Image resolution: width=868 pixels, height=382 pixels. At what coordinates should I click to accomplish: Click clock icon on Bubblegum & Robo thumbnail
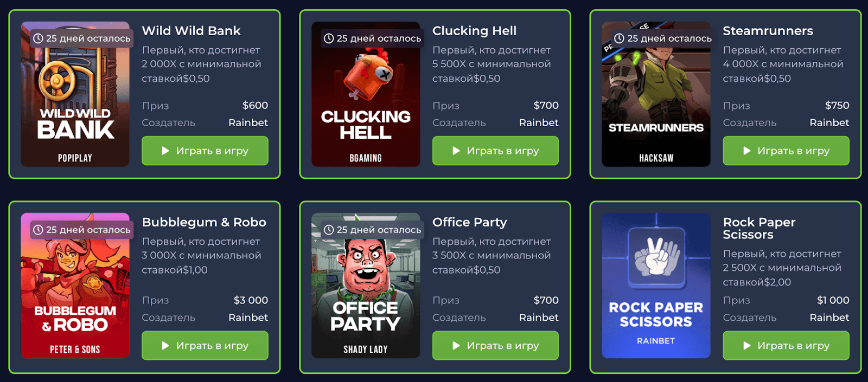pos(38,230)
